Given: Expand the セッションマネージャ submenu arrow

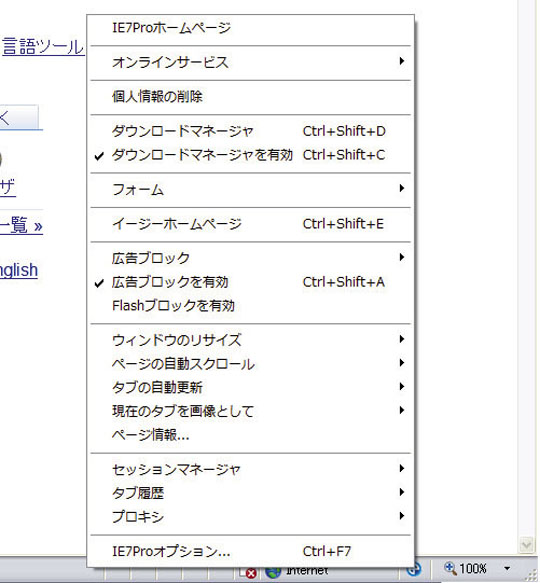Looking at the screenshot, I should coord(401,468).
